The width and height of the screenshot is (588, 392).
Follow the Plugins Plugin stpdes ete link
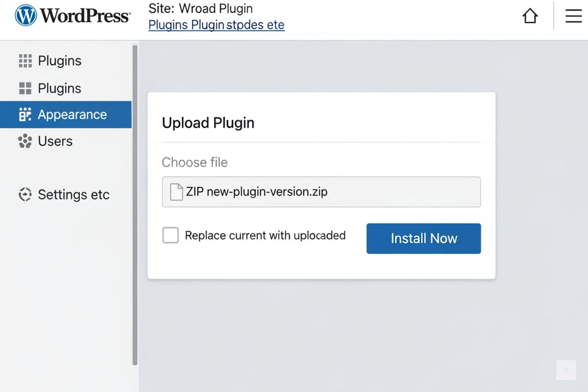pos(216,25)
